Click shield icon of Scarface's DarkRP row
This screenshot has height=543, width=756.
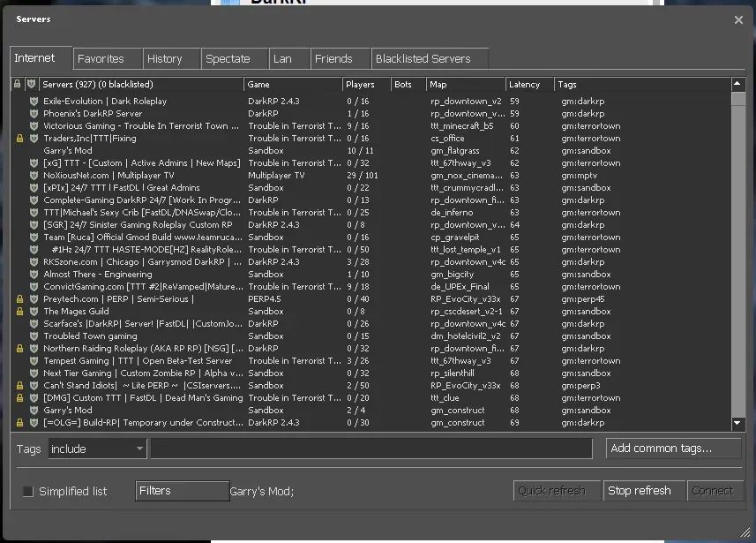coord(34,324)
